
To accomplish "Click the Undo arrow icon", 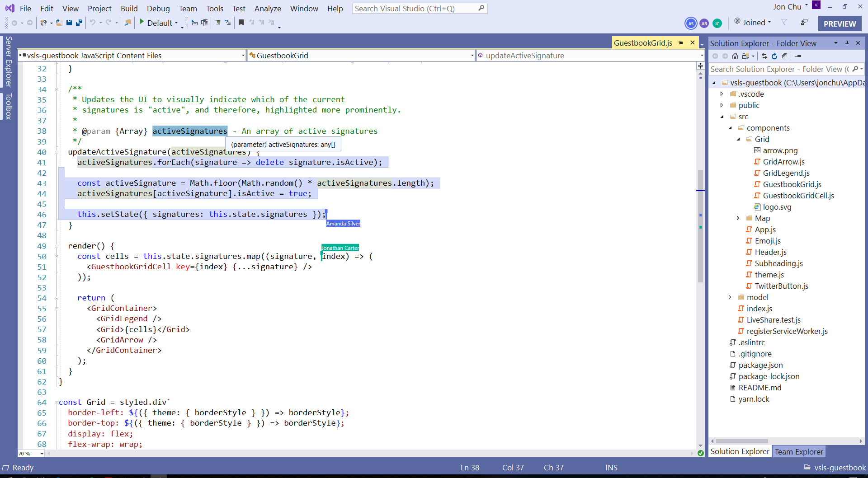I will (x=93, y=23).
